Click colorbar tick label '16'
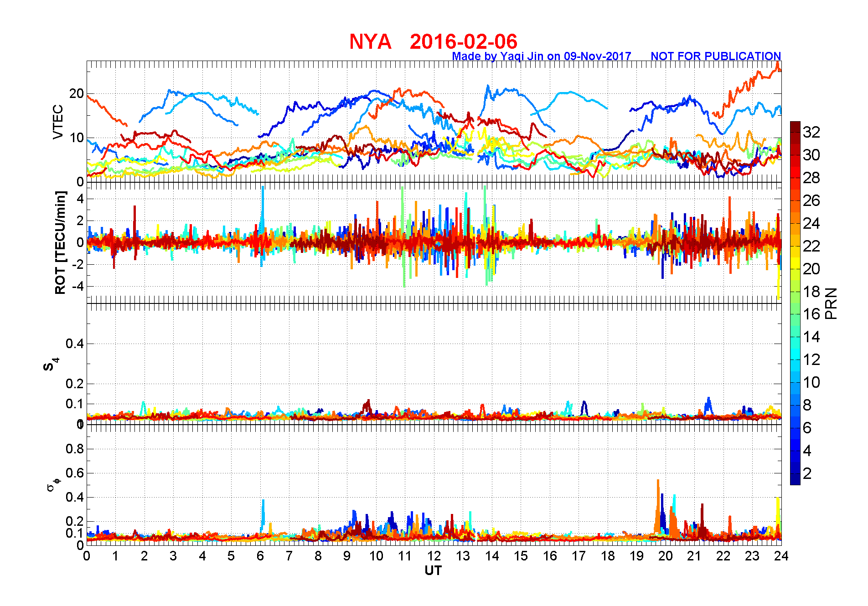The width and height of the screenshot is (868, 606). click(811, 314)
